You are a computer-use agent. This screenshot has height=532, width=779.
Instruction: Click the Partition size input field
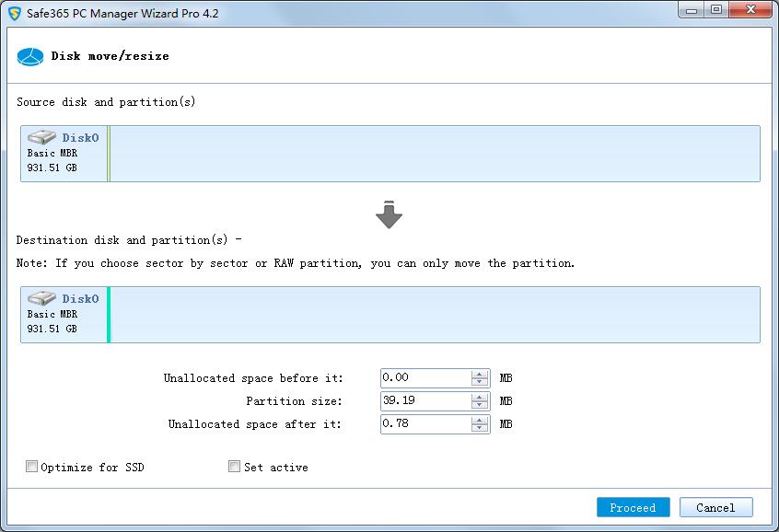tap(425, 401)
